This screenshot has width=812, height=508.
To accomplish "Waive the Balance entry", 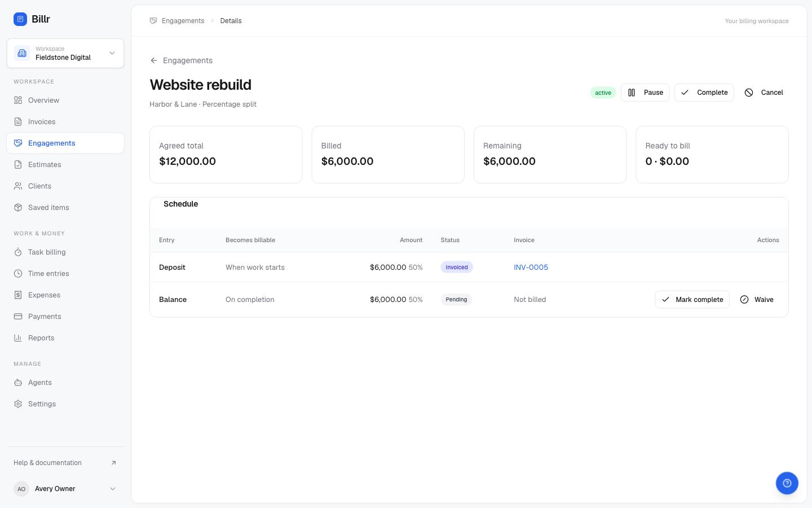I will tap(757, 300).
